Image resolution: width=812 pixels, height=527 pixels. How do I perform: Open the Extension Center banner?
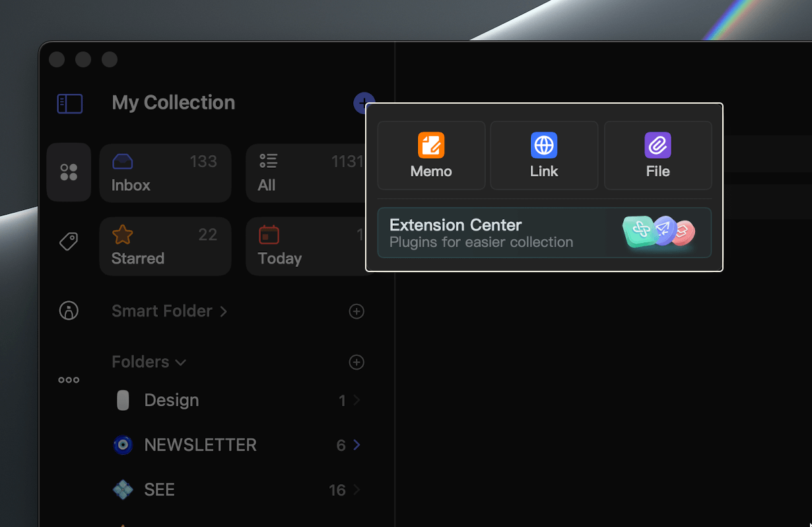[x=544, y=232]
